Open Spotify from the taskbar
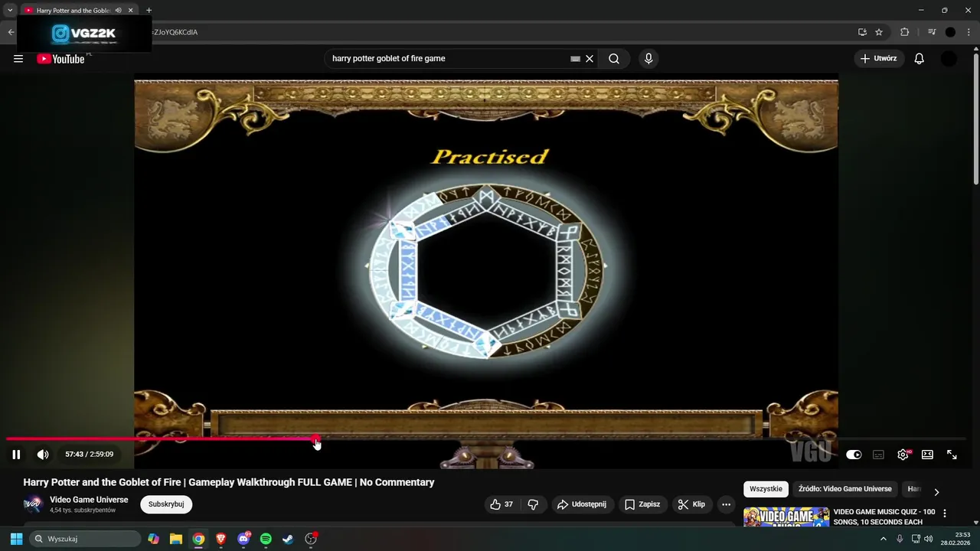This screenshot has height=551, width=980. [x=266, y=539]
